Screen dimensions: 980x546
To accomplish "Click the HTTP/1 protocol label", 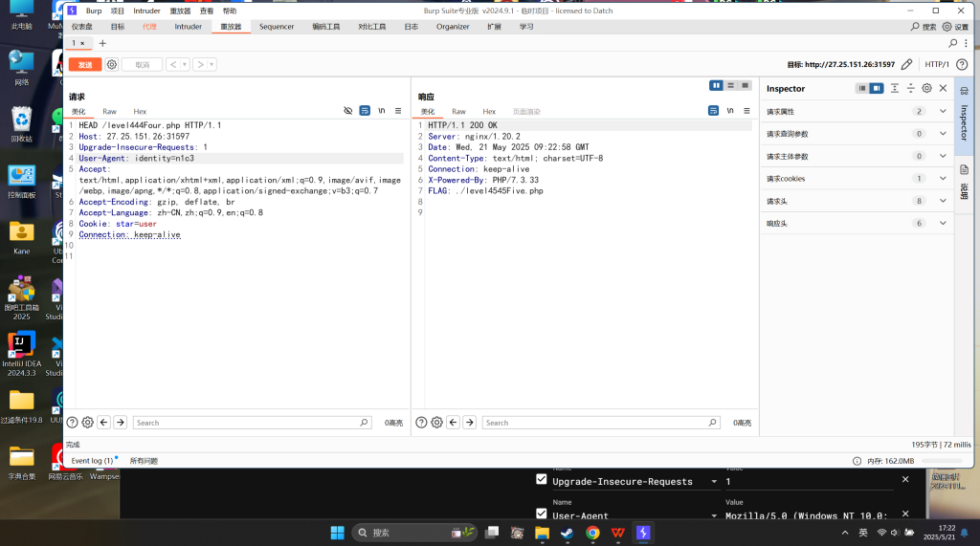I will tap(937, 64).
